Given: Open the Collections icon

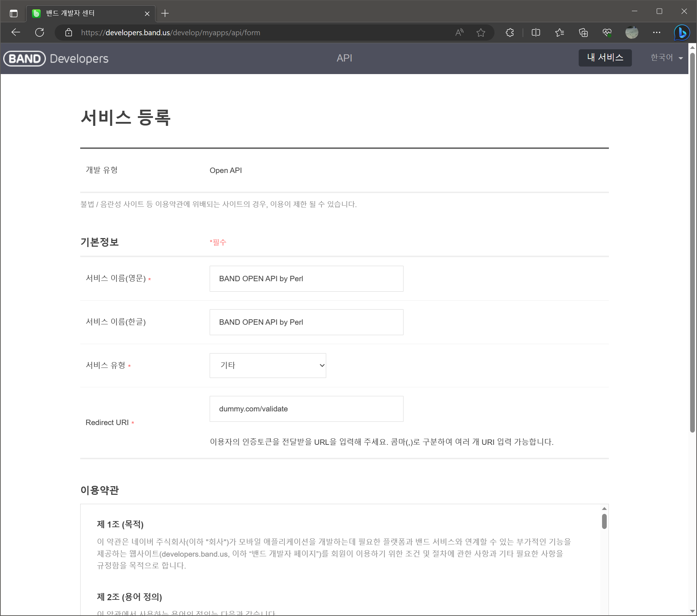Looking at the screenshot, I should click(x=583, y=33).
